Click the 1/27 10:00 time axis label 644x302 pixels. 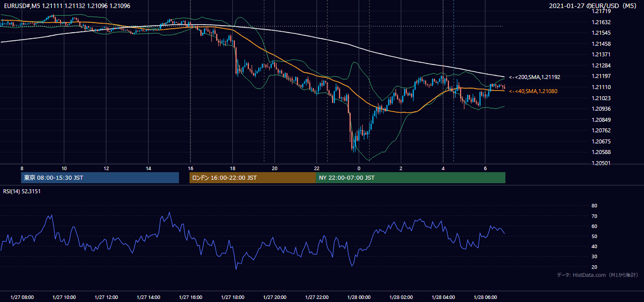tap(64, 297)
